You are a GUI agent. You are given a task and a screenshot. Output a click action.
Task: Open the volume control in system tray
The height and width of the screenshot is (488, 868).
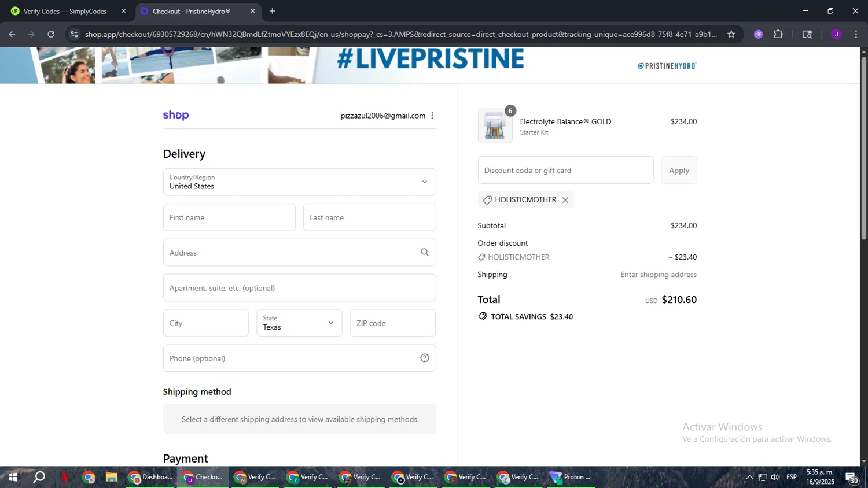(x=775, y=477)
